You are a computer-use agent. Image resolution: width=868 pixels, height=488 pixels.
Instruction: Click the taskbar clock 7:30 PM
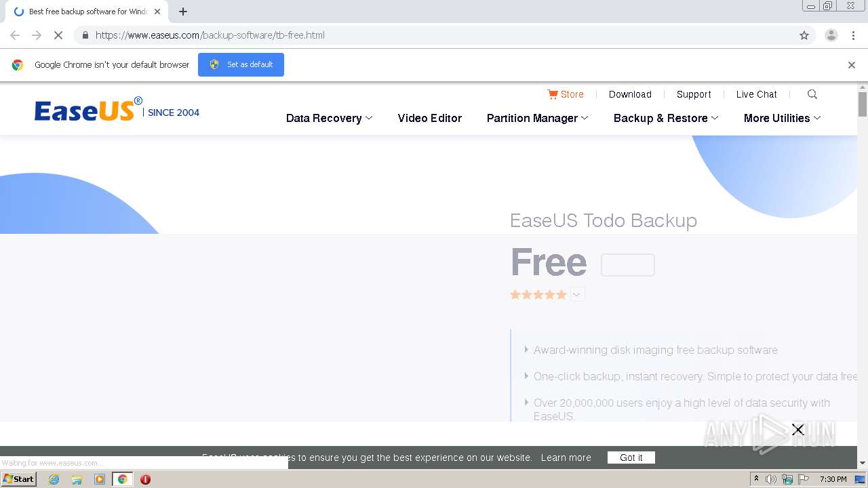(x=833, y=479)
